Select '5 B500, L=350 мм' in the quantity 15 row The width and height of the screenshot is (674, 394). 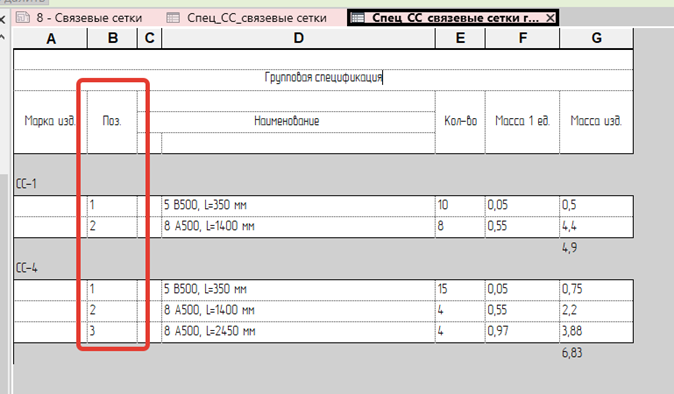pos(298,290)
